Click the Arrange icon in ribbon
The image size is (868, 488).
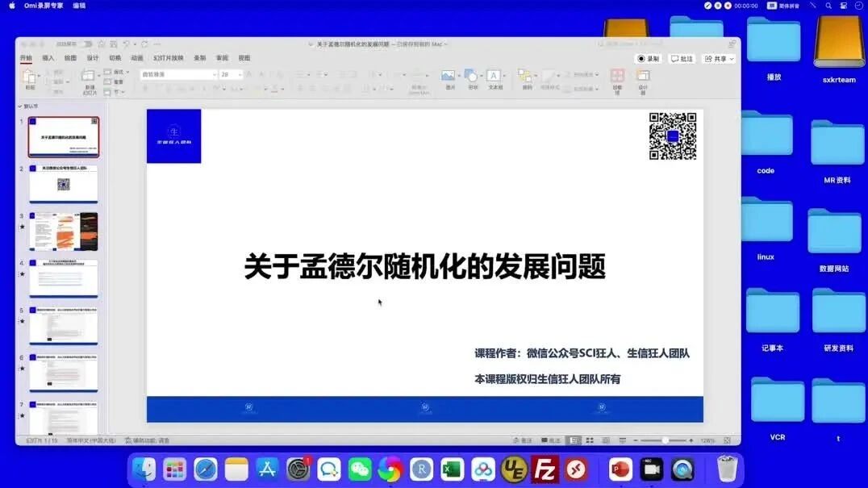click(524, 76)
